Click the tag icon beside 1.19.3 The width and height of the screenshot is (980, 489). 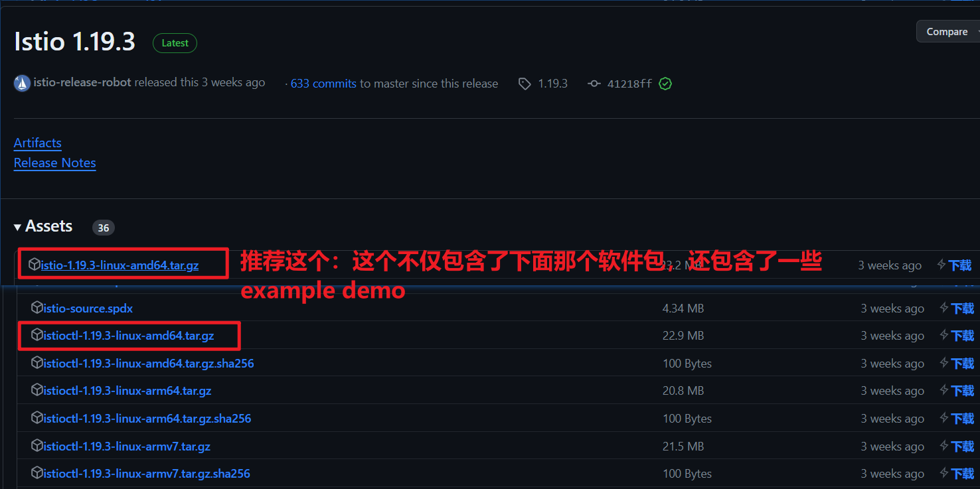coord(525,84)
